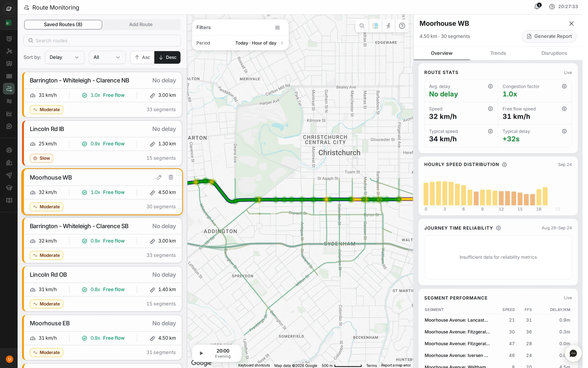
Task: Click the Congestion factor info icon
Action: tap(564, 86)
